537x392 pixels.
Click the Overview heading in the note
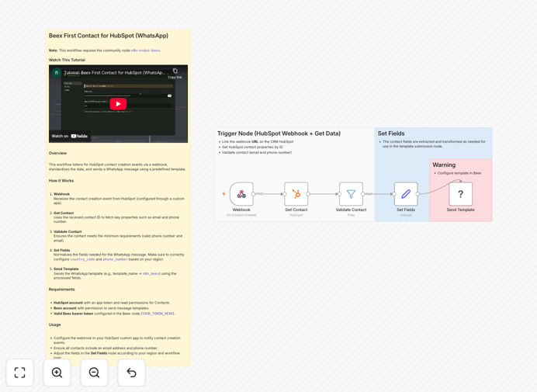(57, 153)
